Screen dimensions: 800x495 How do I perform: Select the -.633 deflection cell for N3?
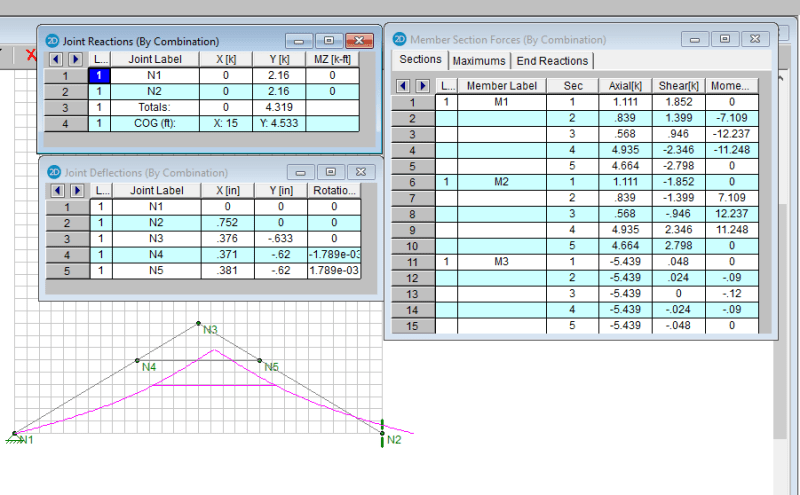pyautogui.click(x=281, y=238)
